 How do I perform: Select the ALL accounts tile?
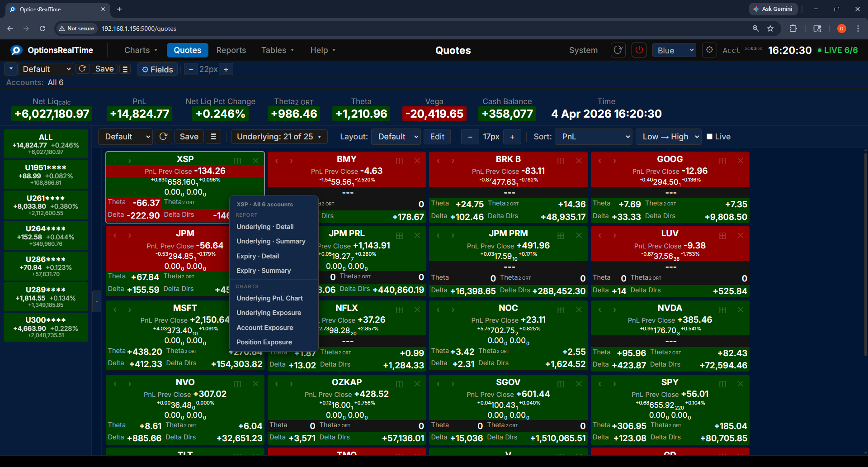pos(46,144)
